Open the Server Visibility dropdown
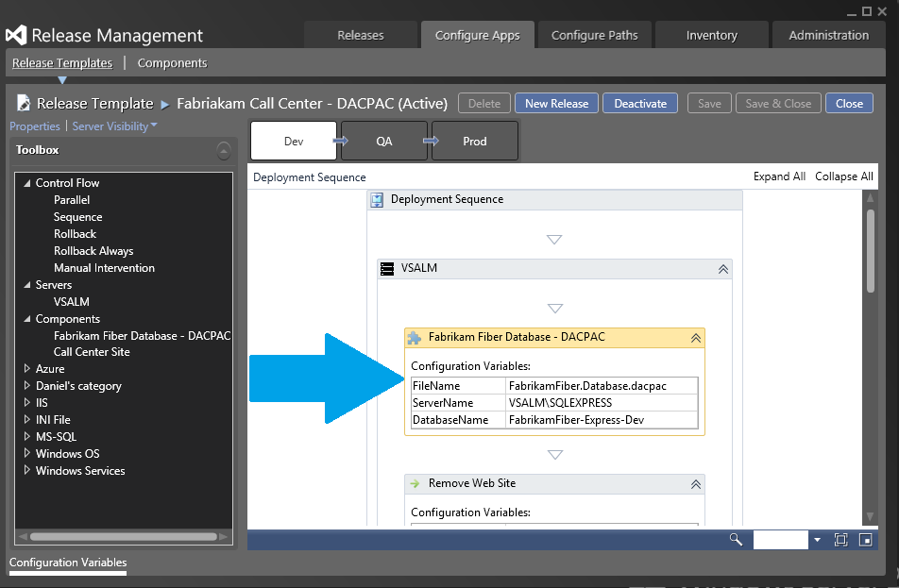This screenshot has width=899, height=588. pos(114,126)
